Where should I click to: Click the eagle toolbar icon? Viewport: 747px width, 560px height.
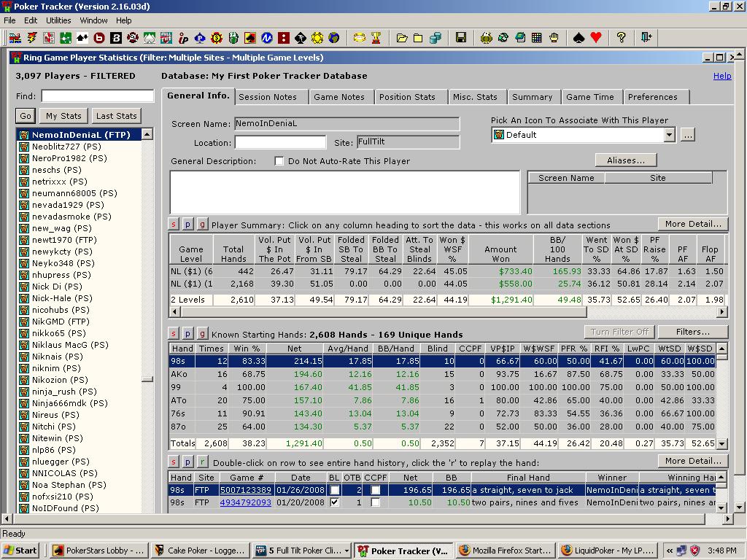[x=486, y=38]
